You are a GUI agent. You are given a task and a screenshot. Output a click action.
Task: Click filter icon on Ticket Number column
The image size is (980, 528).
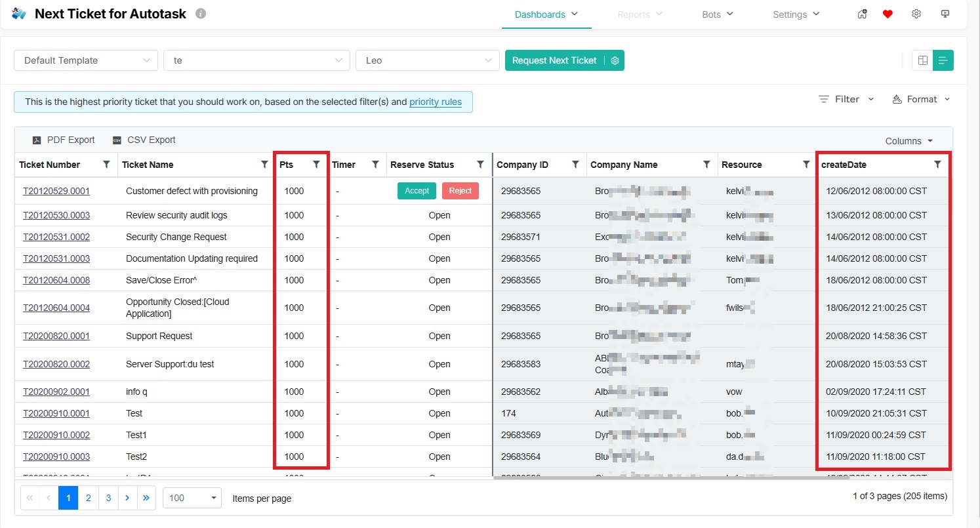point(106,165)
